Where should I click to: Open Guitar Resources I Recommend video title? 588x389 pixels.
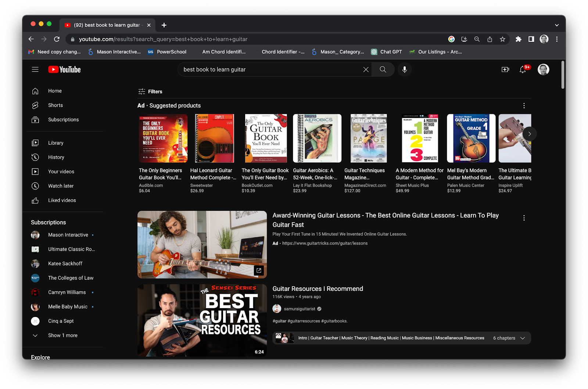click(318, 289)
